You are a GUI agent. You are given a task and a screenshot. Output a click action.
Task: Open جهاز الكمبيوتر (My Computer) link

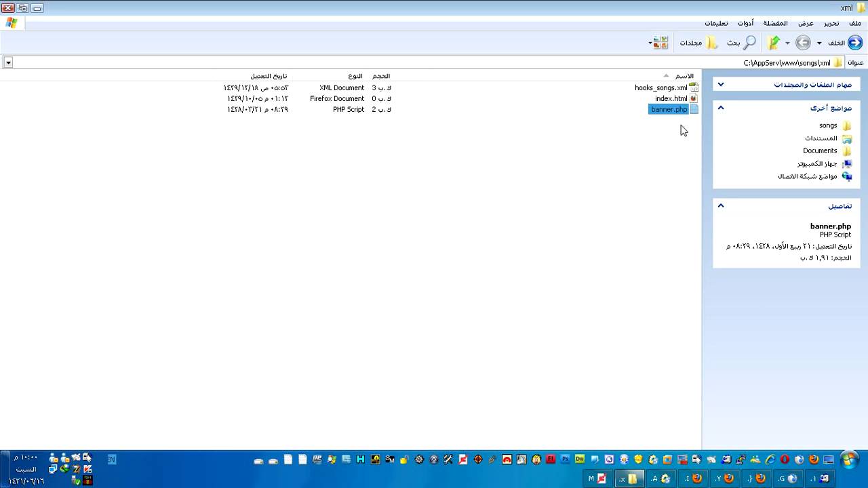pyautogui.click(x=817, y=163)
